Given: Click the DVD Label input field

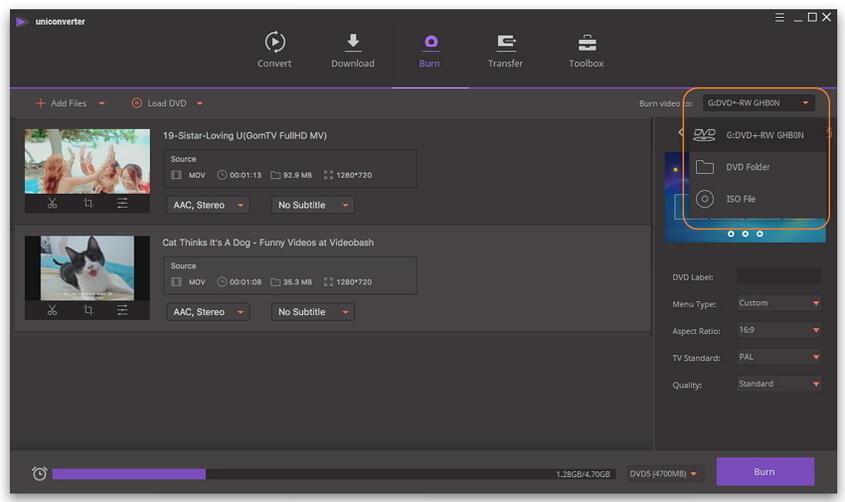Looking at the screenshot, I should tap(779, 276).
